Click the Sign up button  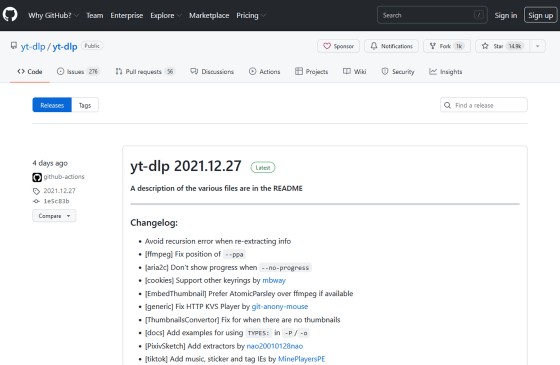pos(540,15)
